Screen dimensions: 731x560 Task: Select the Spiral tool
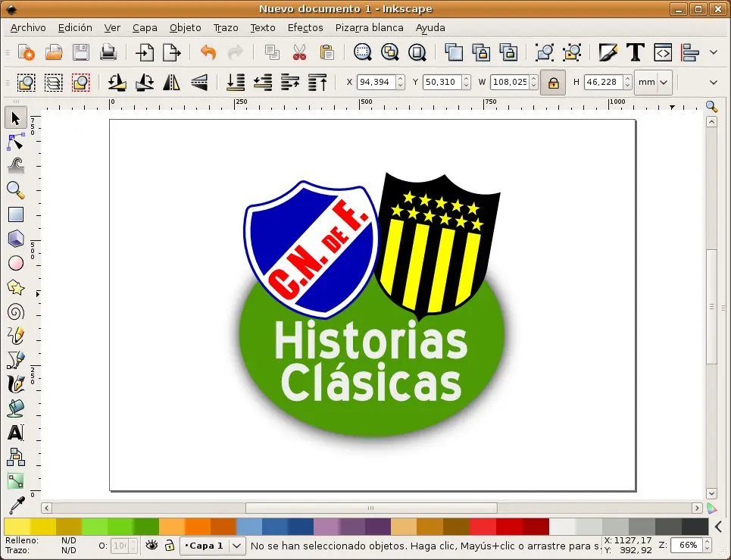click(16, 311)
